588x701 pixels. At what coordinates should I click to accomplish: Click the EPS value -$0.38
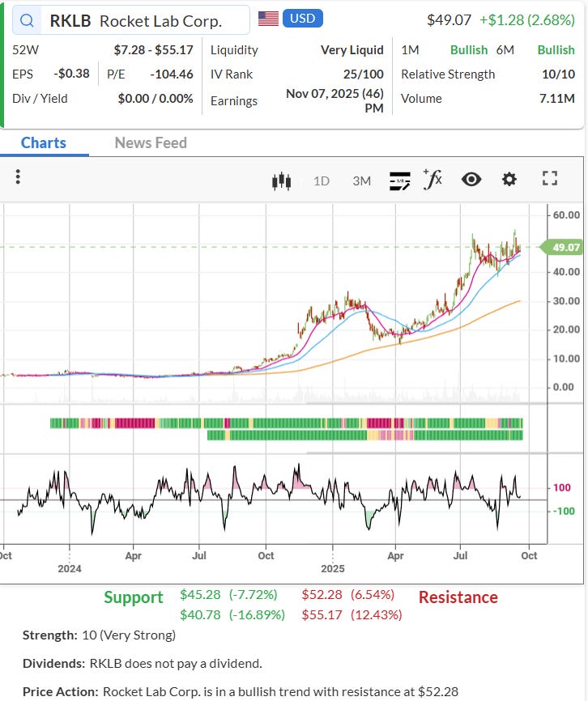click(x=71, y=74)
